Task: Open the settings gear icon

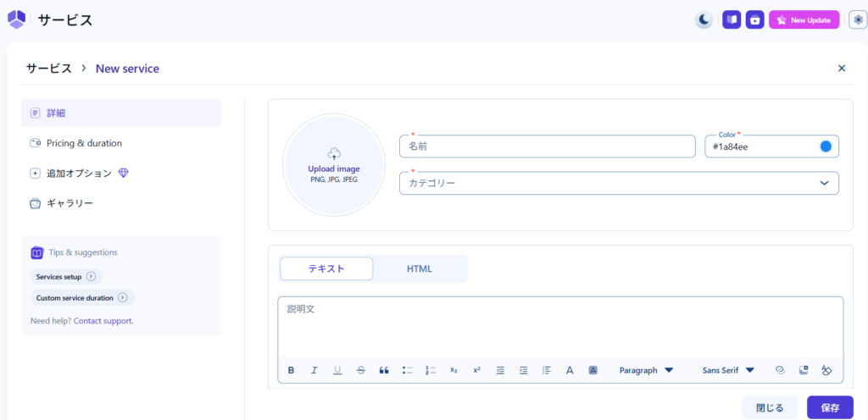Action: [857, 19]
